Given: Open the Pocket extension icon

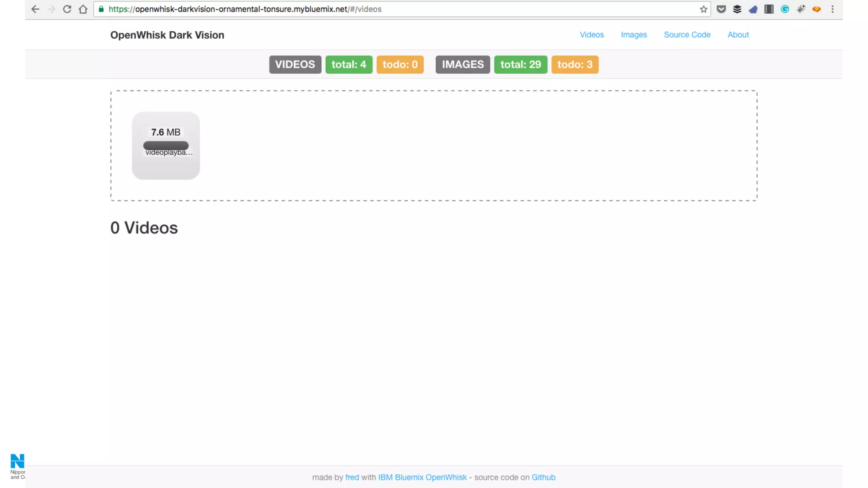Looking at the screenshot, I should click(721, 9).
